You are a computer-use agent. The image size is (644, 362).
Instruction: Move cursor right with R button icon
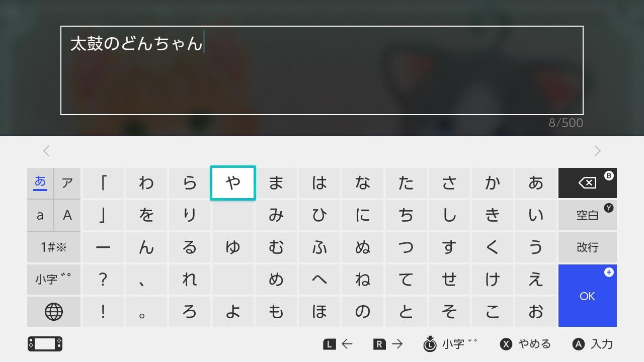[379, 344]
